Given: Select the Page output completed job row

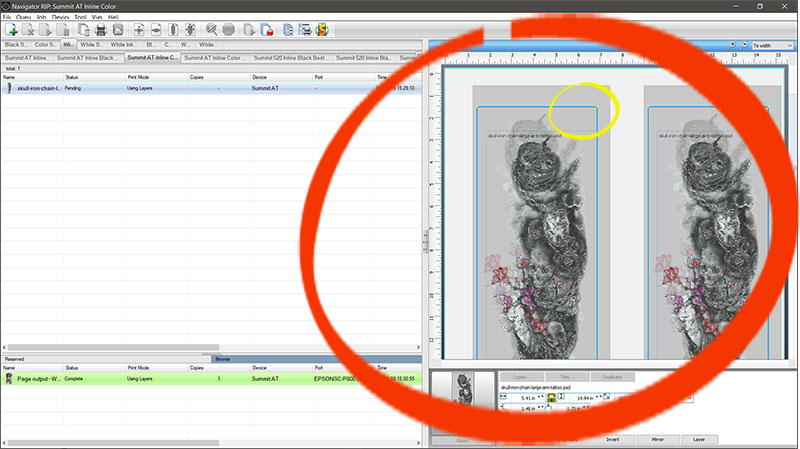Looking at the screenshot, I should (211, 379).
